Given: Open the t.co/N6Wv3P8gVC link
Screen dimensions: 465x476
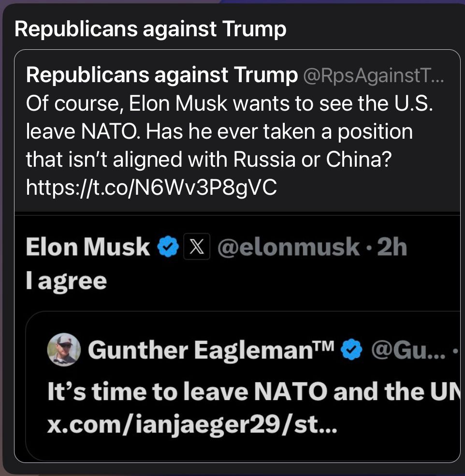Looking at the screenshot, I should [x=151, y=188].
